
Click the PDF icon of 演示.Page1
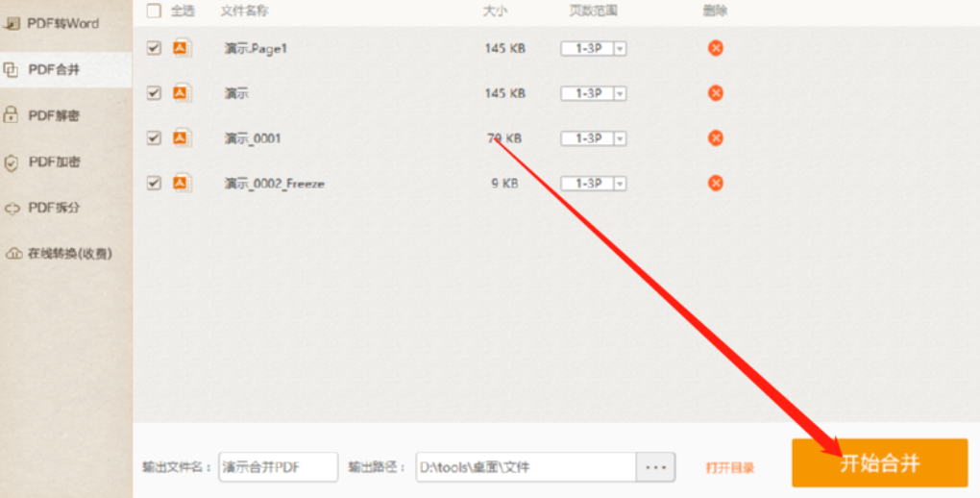point(182,48)
